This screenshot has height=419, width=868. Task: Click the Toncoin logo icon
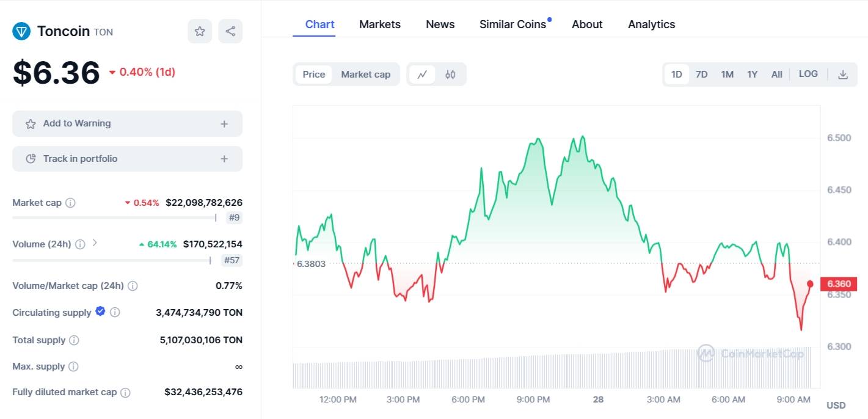click(x=21, y=31)
